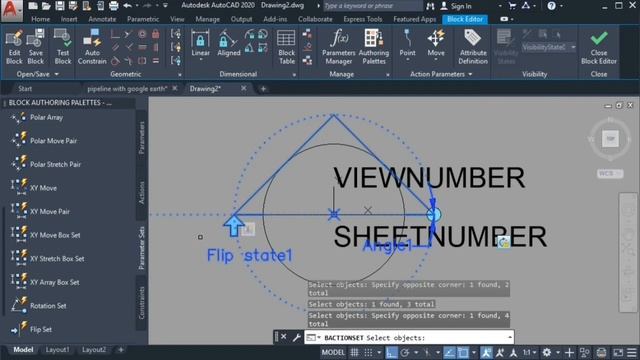Apply Auto Constrain to the geometry
Image resolution: width=640 pixels, height=360 pixels.
[x=92, y=47]
